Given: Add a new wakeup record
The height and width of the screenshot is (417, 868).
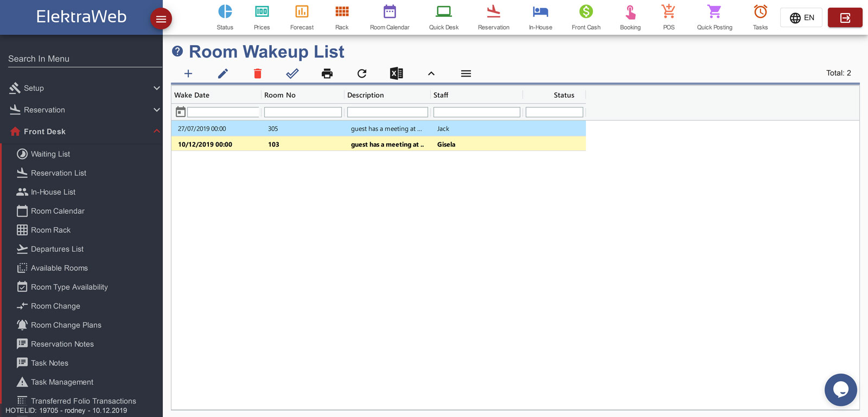Looking at the screenshot, I should [188, 73].
